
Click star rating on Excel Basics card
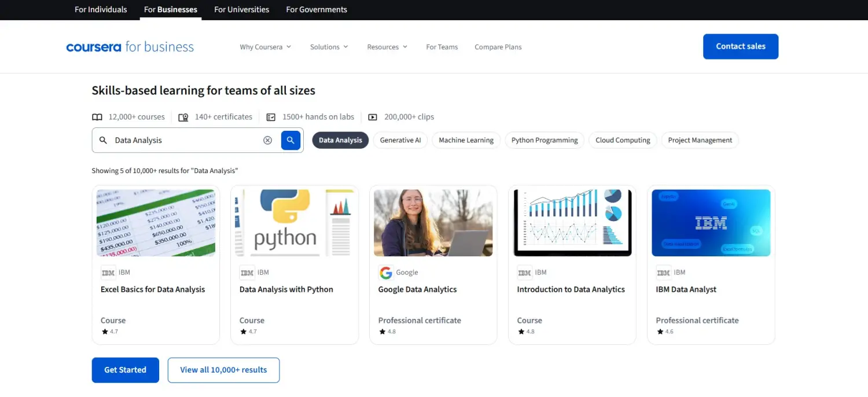[110, 332]
